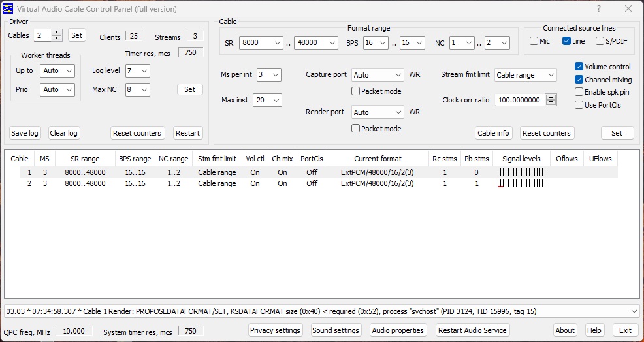The width and height of the screenshot is (644, 342).
Task: Click the Virtual Audio Cable app icon in title bar
Action: 8,8
